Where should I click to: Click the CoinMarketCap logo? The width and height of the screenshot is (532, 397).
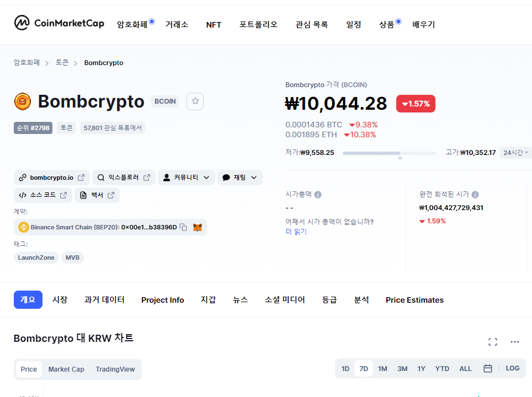[x=59, y=23]
